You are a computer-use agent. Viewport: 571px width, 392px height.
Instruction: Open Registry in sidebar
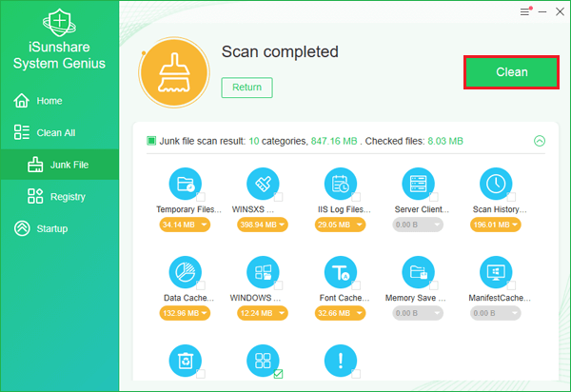coord(59,197)
